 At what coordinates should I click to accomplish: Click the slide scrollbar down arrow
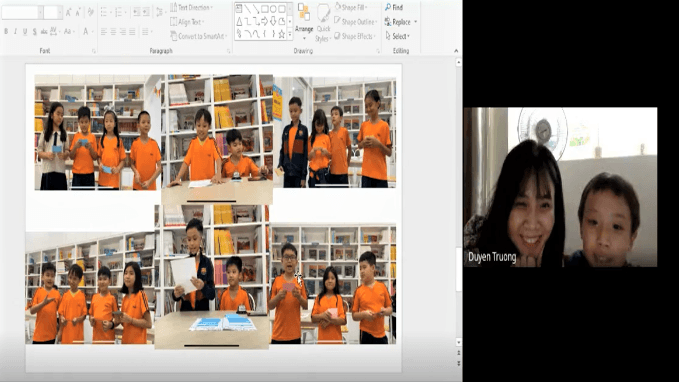(459, 342)
